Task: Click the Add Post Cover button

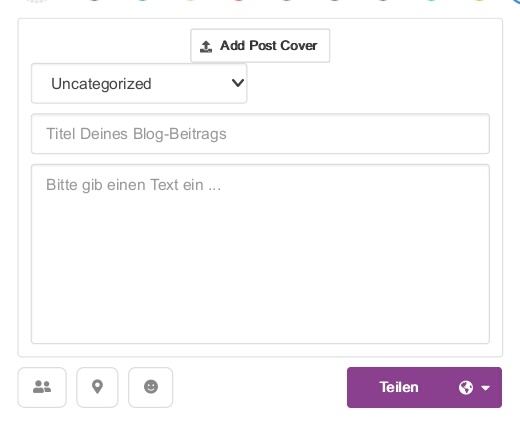Action: 260,46
